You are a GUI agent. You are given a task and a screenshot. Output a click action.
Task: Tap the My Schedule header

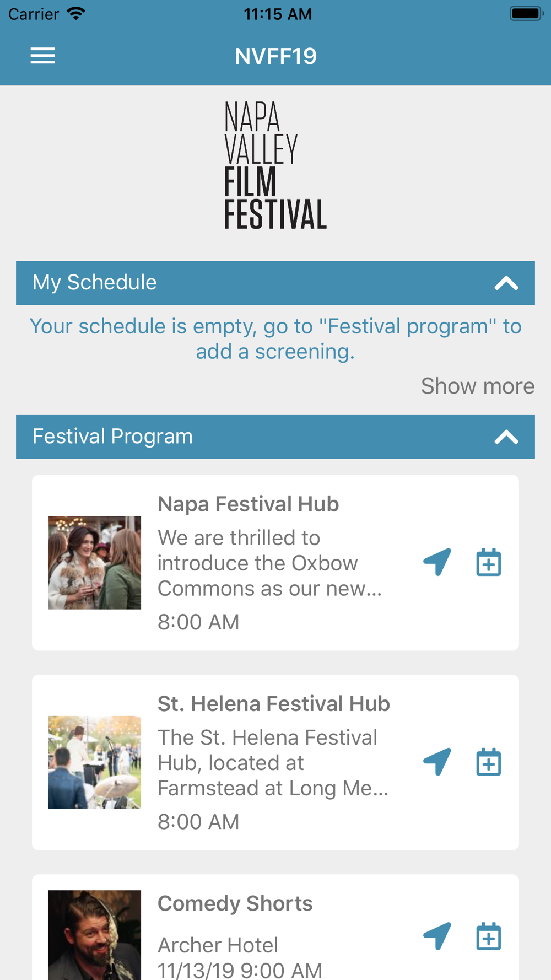coord(275,283)
